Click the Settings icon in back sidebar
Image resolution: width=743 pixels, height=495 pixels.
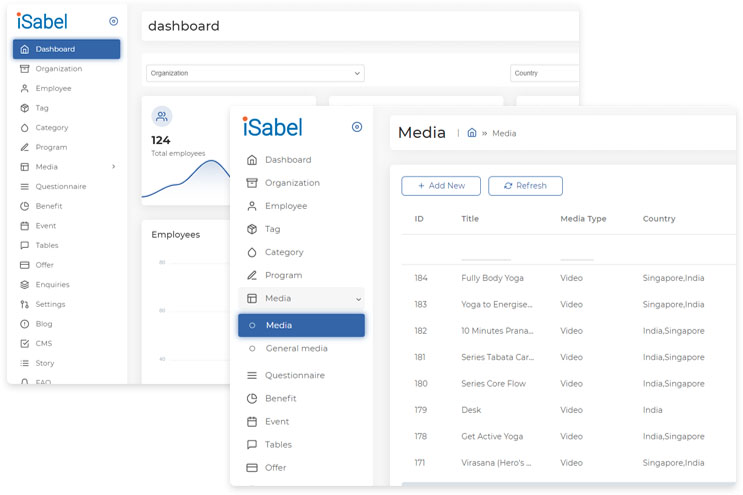pos(25,304)
